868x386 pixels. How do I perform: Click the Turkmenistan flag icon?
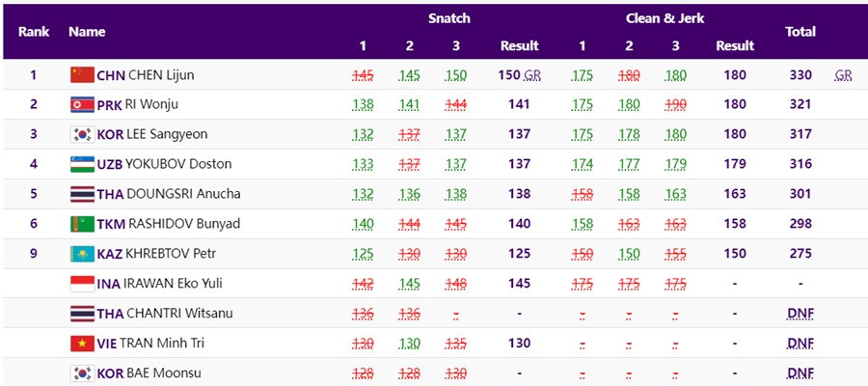coord(81,224)
